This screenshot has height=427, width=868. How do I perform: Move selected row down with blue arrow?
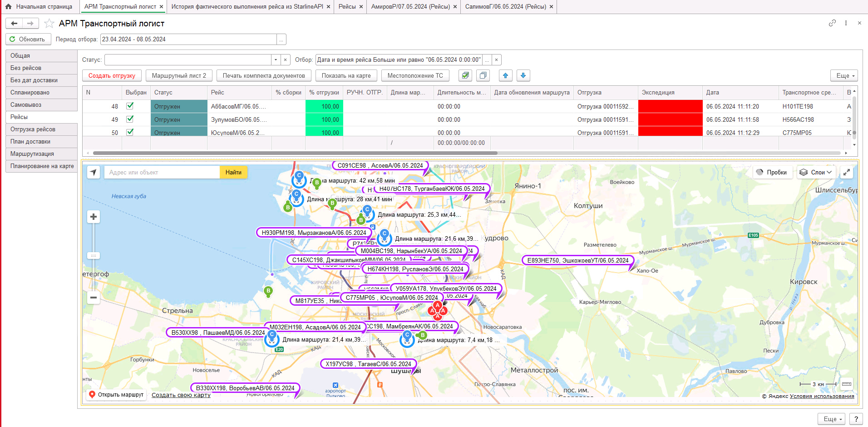pos(523,75)
